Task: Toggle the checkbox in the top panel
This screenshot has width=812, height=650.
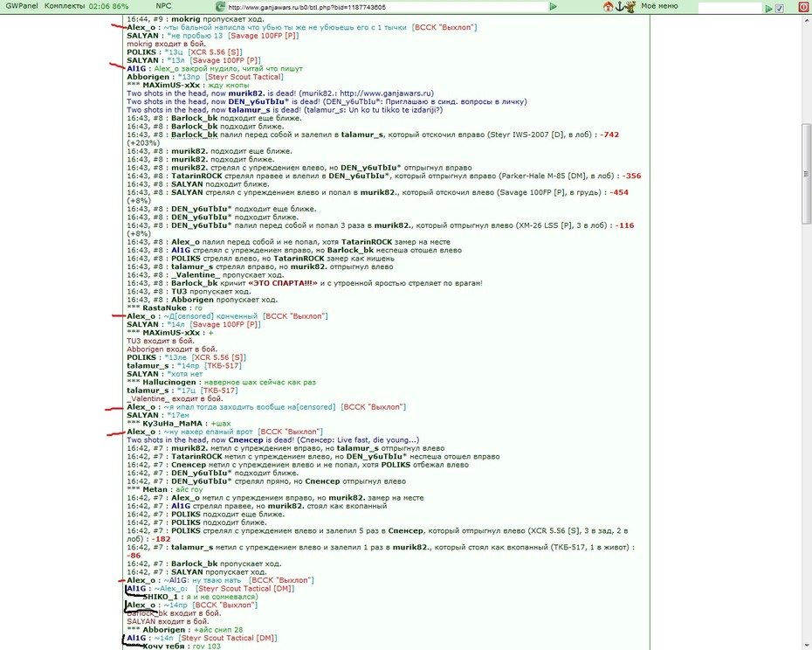Action: point(780,8)
